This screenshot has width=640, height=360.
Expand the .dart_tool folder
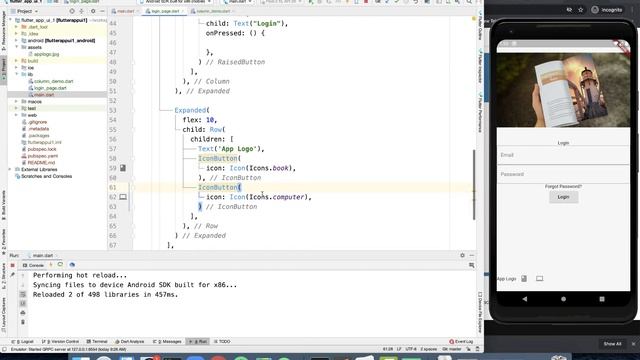click(x=17, y=27)
